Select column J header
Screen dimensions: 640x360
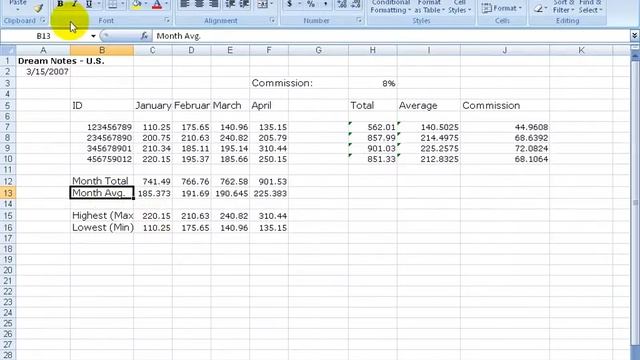pos(505,50)
